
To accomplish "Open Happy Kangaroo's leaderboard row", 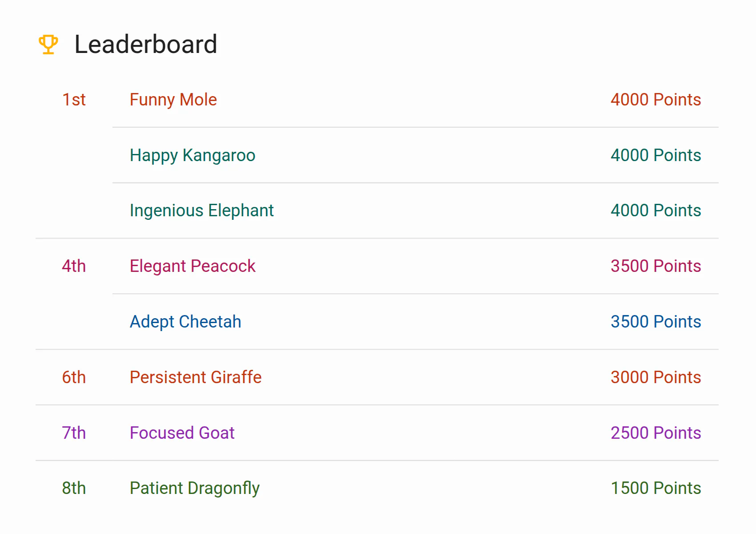I will pos(415,155).
